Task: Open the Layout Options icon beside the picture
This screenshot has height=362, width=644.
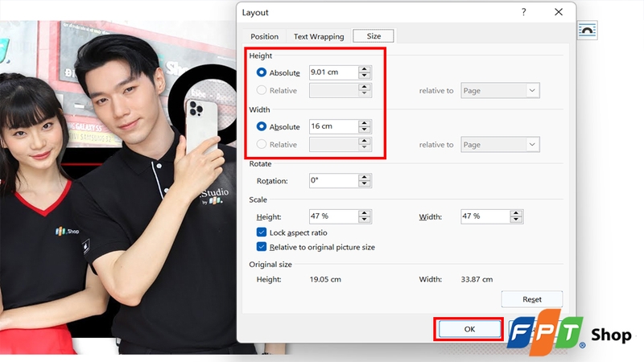Action: pos(587,31)
